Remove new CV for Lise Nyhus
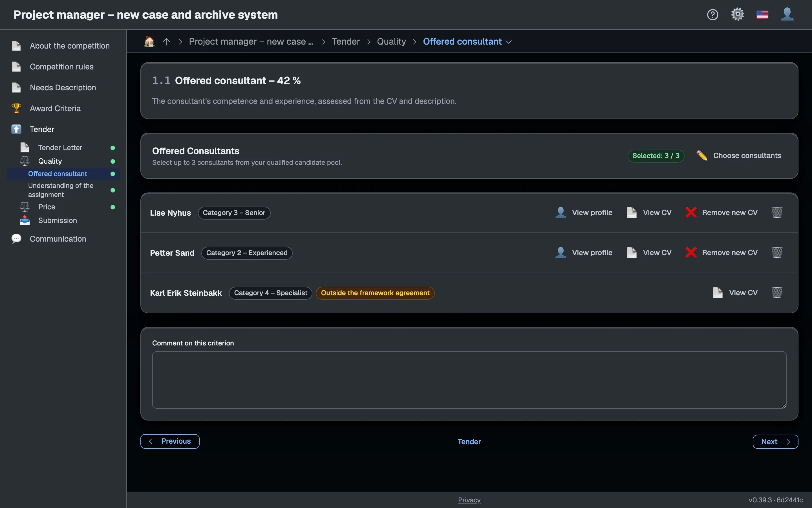812x508 pixels. tap(721, 213)
